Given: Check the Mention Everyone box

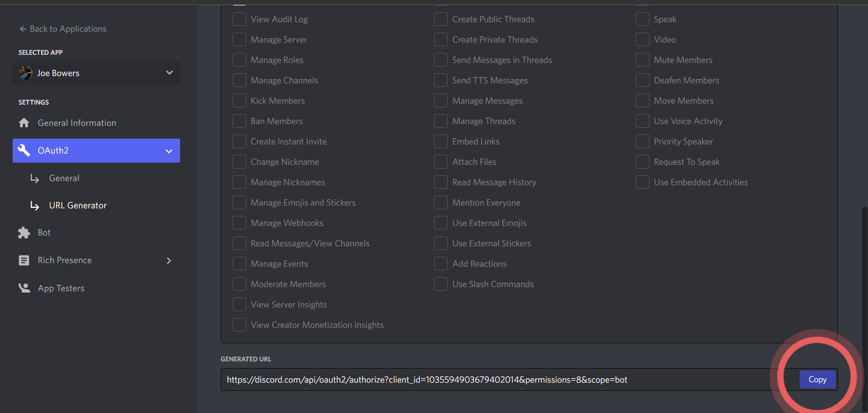Looking at the screenshot, I should (441, 202).
